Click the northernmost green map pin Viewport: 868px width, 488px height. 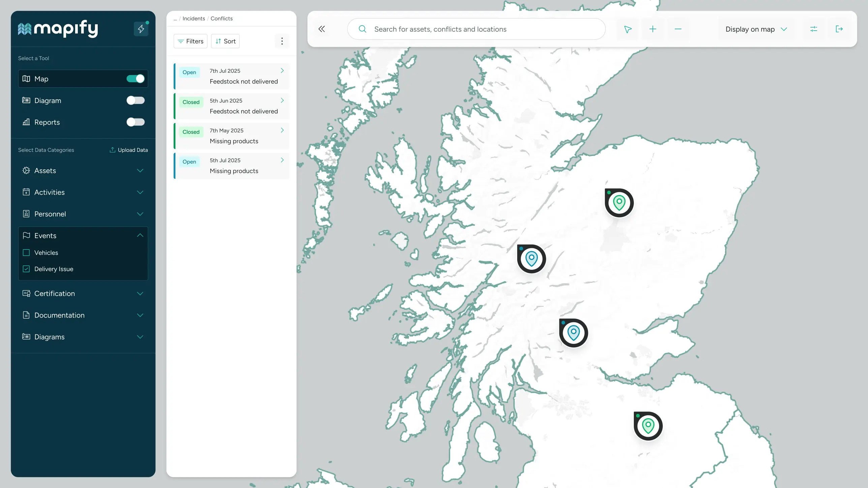tap(619, 202)
